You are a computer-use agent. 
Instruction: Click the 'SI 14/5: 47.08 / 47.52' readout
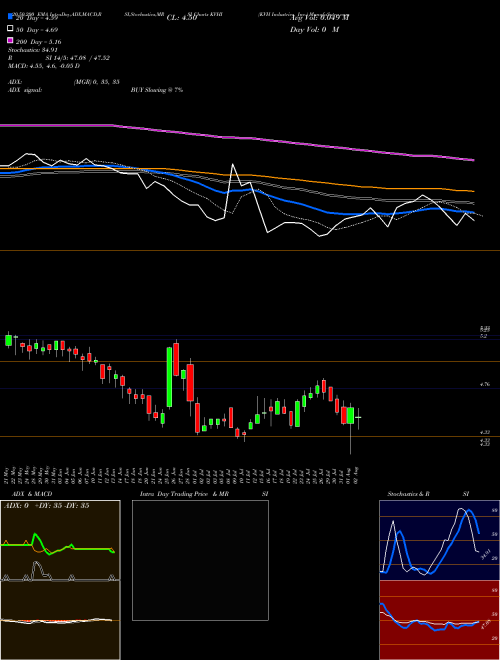(x=78, y=58)
